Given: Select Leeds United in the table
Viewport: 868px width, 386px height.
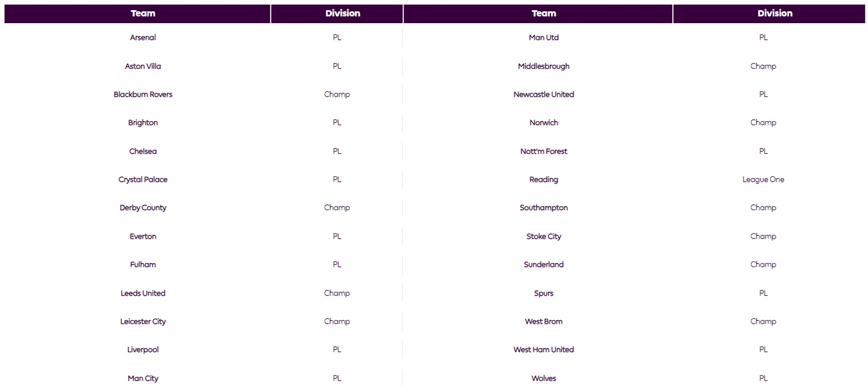Looking at the screenshot, I should [x=143, y=293].
